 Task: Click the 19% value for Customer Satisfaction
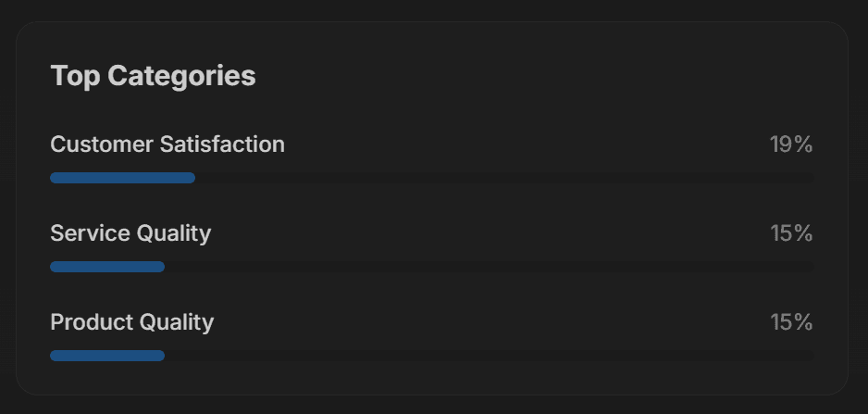[790, 144]
